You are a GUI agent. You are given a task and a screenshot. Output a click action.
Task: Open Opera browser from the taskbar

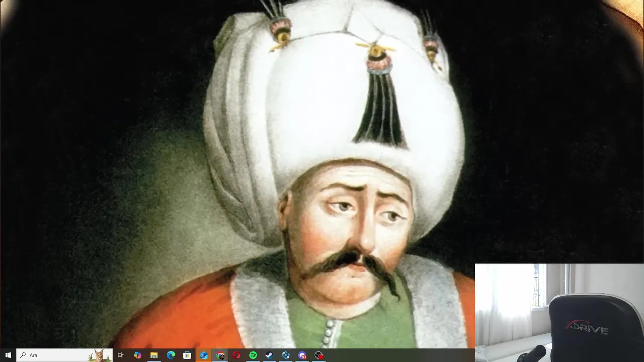(x=236, y=355)
